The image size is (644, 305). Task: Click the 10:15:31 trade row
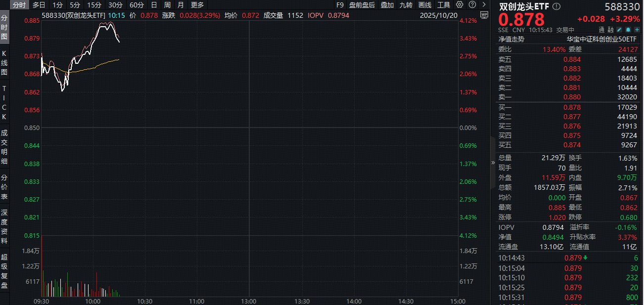[568, 297]
